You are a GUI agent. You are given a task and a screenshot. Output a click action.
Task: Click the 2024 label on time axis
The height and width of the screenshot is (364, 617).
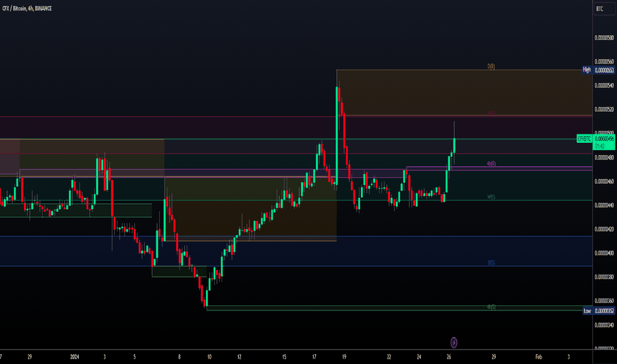[x=74, y=357]
